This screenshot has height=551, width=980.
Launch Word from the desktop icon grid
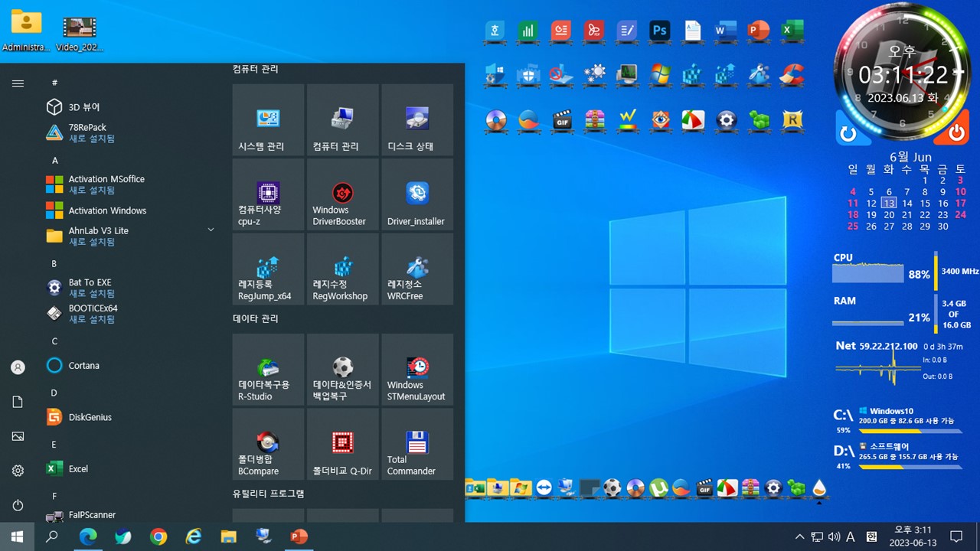[x=726, y=31]
